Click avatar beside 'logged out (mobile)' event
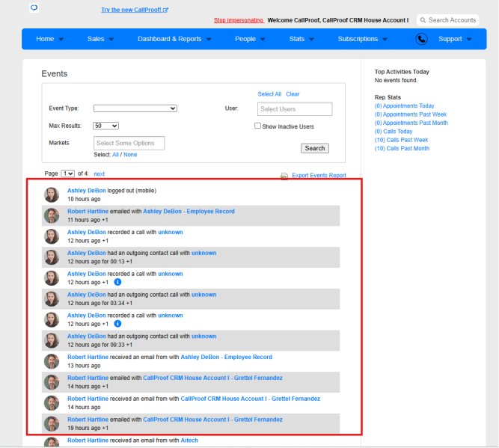 [52, 194]
